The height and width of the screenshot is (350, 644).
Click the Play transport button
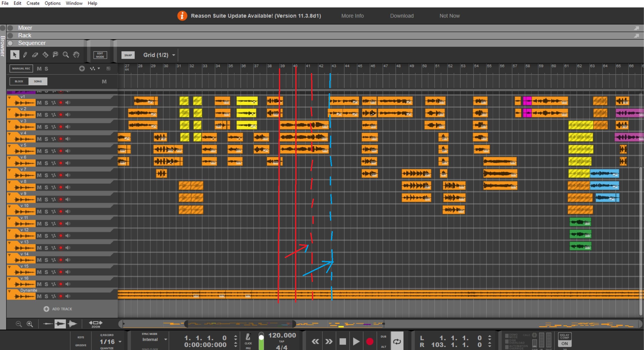pos(356,342)
